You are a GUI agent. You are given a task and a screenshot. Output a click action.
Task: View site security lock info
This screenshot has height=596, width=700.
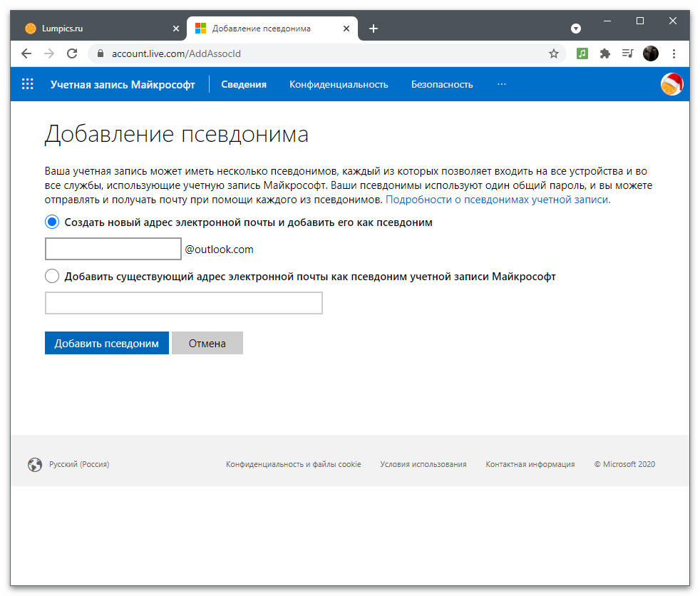click(x=101, y=53)
